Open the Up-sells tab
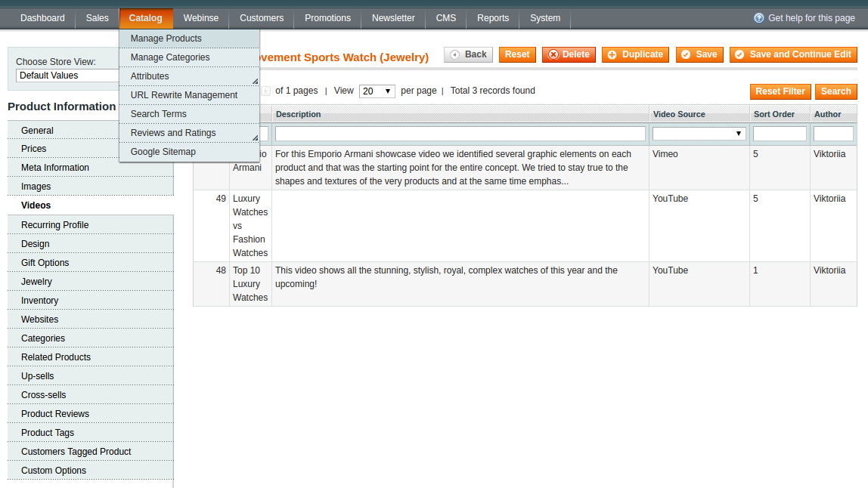868x488 pixels. pyautogui.click(x=90, y=375)
